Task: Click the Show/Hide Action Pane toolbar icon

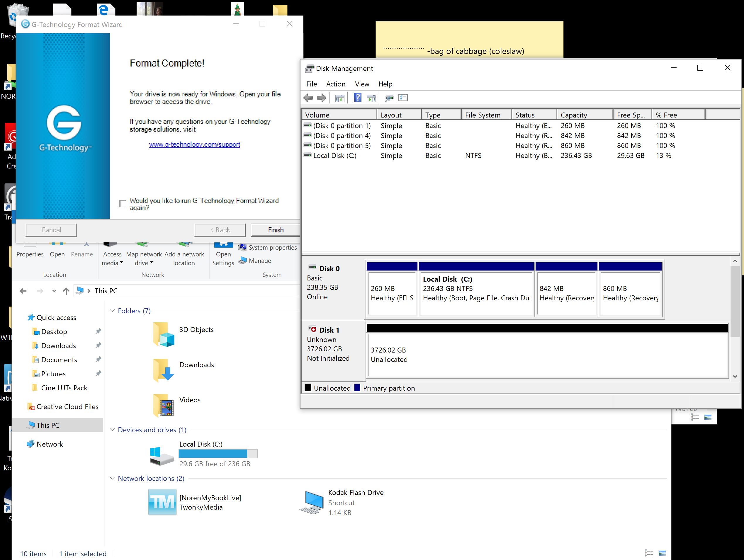Action: pyautogui.click(x=371, y=98)
